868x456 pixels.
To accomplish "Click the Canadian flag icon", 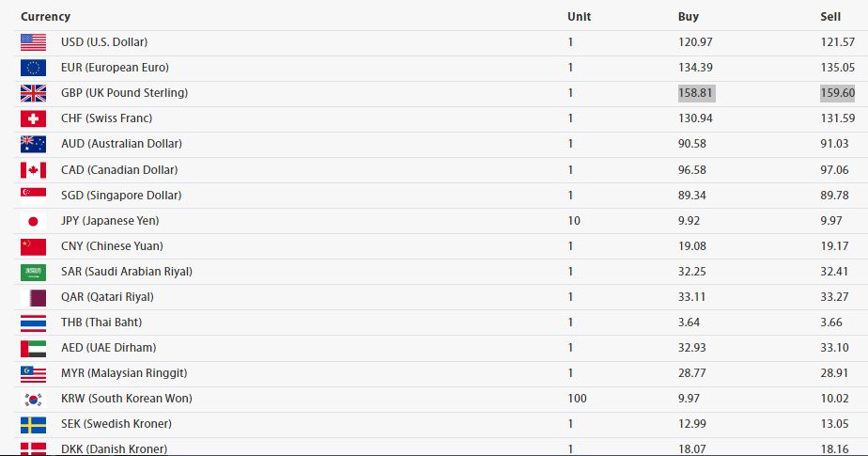I will pyautogui.click(x=33, y=170).
